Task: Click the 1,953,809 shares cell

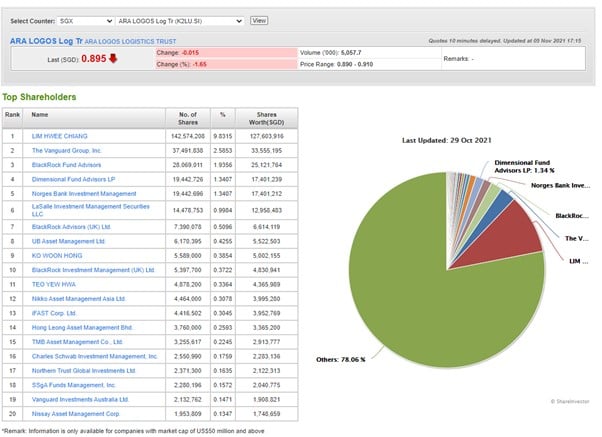Action: click(x=188, y=414)
